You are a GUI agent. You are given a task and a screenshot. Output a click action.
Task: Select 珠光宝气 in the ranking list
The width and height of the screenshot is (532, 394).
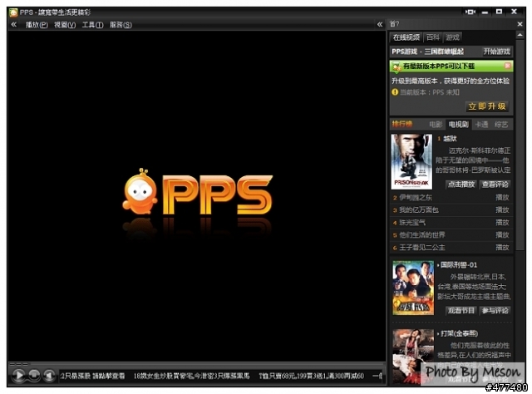coord(412,223)
